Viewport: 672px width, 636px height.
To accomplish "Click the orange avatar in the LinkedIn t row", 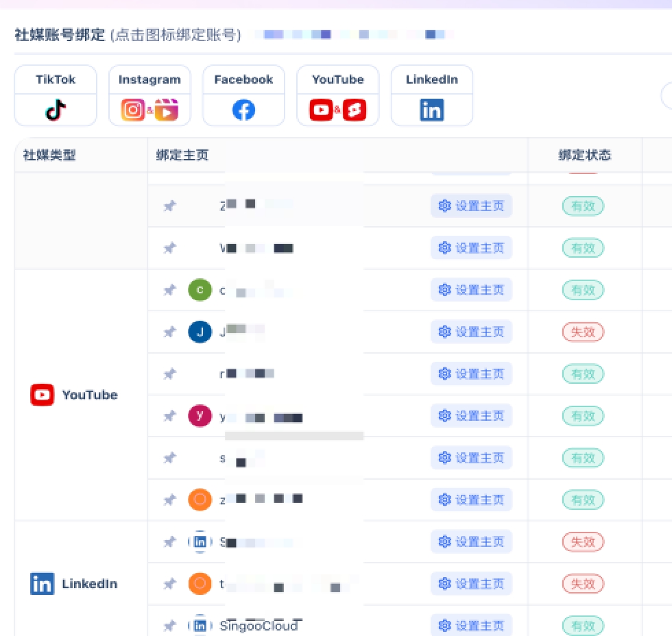I will (200, 584).
